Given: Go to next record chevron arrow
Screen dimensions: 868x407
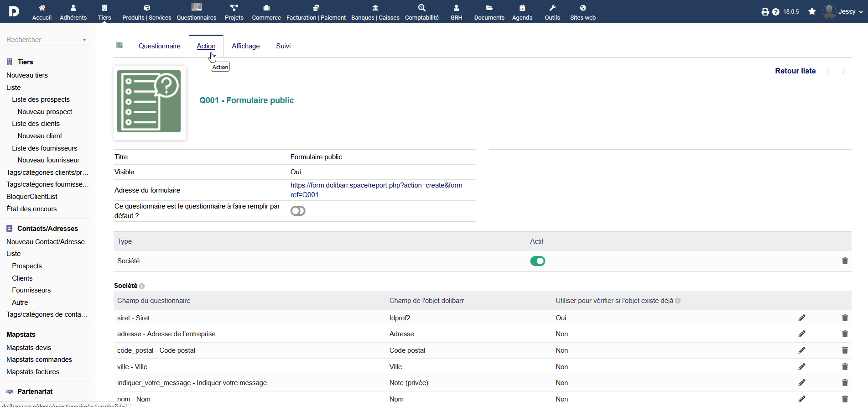Looking at the screenshot, I should pyautogui.click(x=844, y=71).
